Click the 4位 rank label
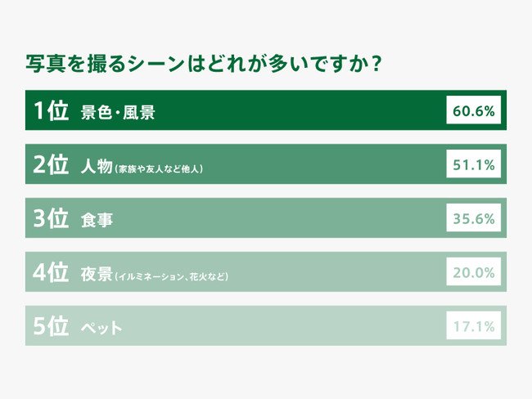Image resolution: width=532 pixels, height=399 pixels. coord(51,272)
